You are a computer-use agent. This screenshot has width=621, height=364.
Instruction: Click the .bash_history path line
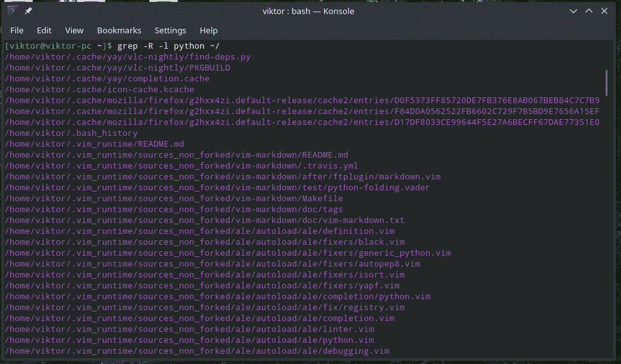(71, 133)
